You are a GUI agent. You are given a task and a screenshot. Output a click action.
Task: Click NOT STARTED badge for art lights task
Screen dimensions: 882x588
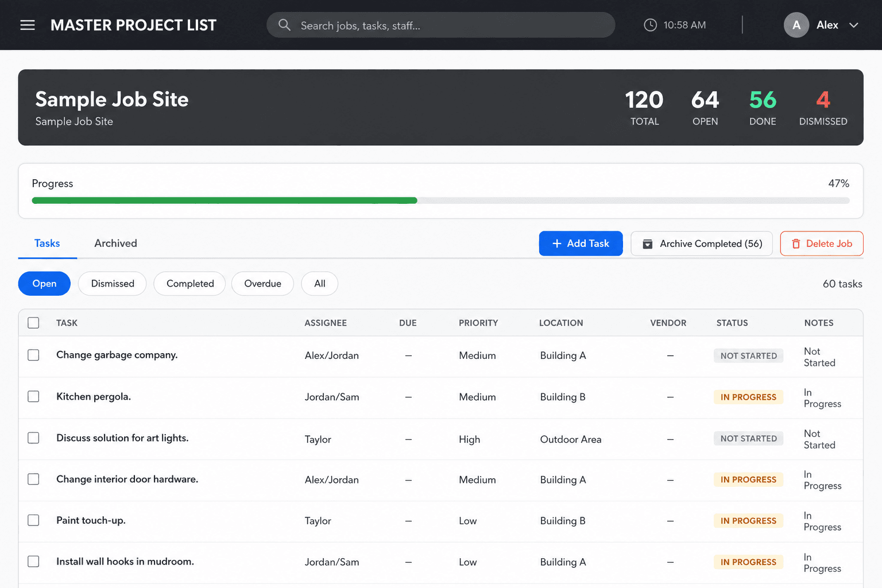tap(748, 438)
